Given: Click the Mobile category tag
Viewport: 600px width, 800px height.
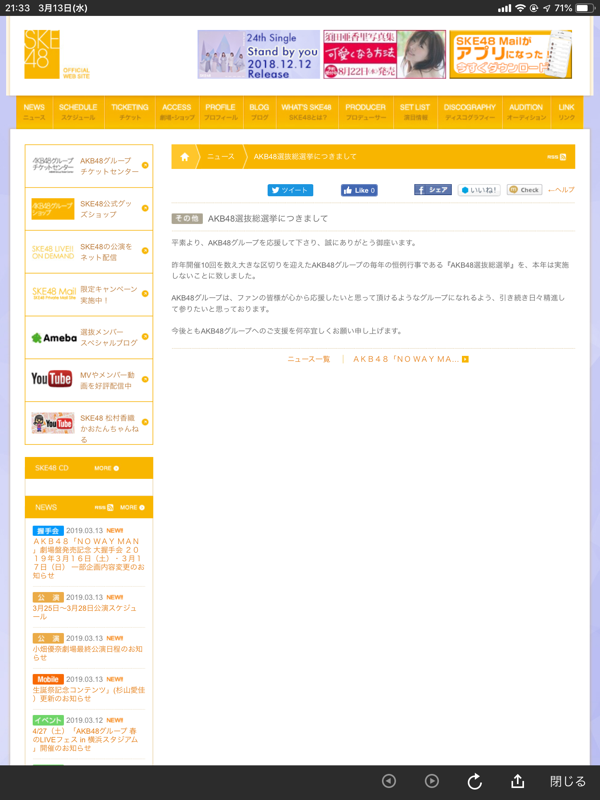Looking at the screenshot, I should tap(48, 679).
